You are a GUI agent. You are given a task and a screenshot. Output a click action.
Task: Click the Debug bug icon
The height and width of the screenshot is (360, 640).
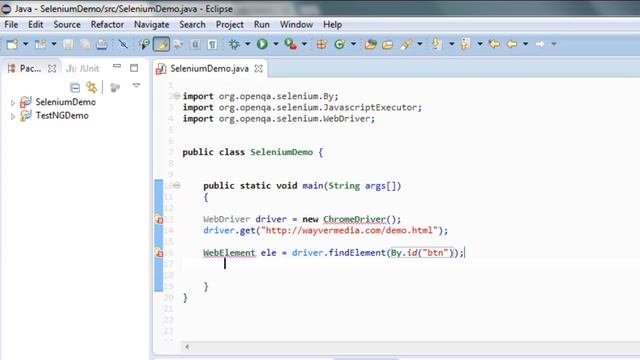click(x=234, y=44)
